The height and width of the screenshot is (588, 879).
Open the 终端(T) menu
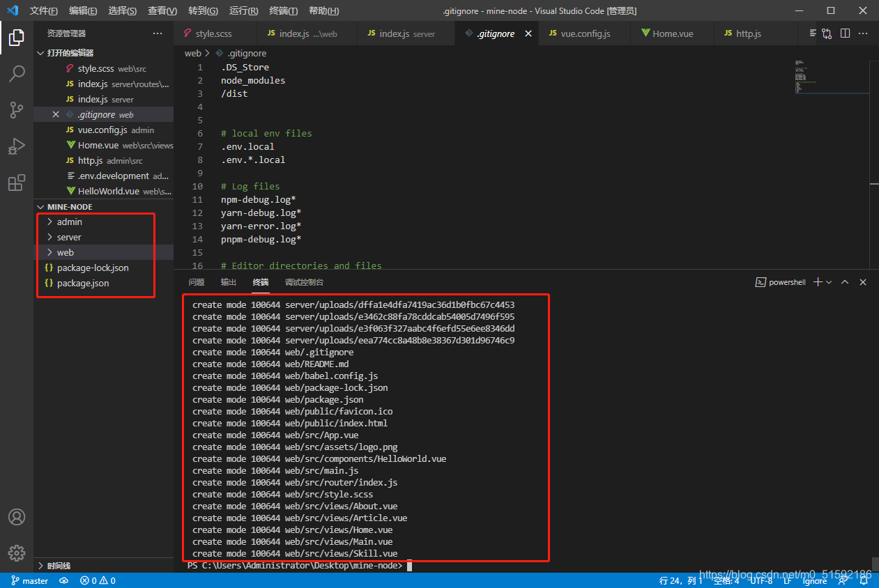click(x=284, y=11)
